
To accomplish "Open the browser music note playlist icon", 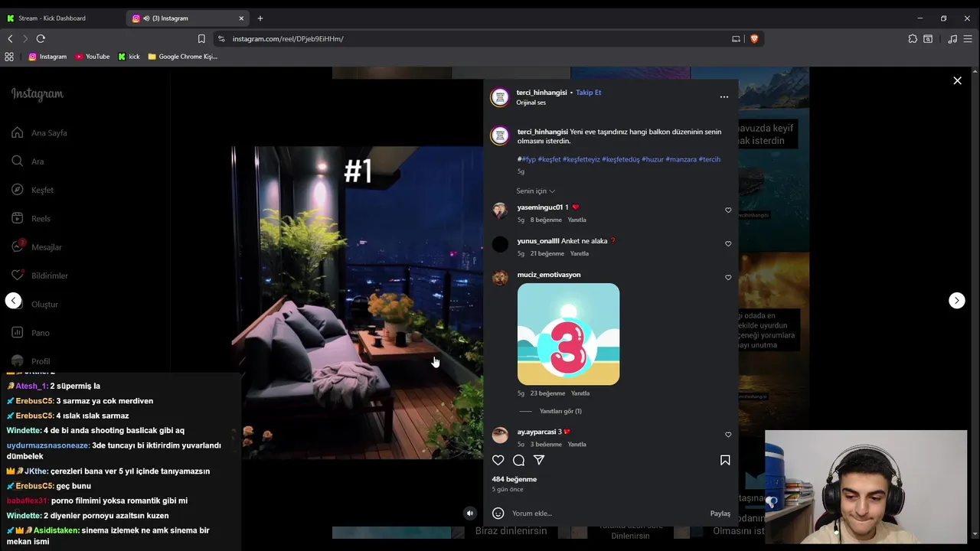I will (952, 39).
